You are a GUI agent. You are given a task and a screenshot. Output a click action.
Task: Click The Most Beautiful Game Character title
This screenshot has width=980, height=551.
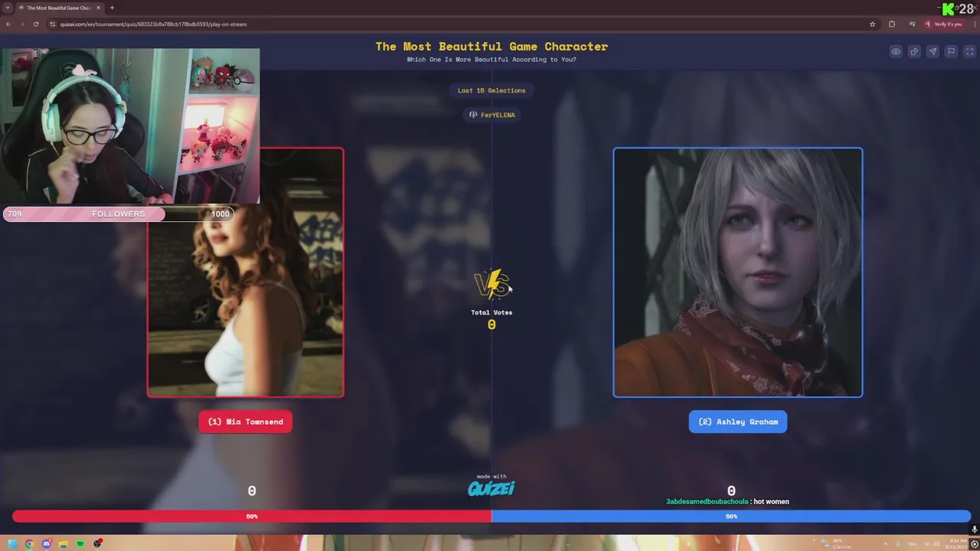coord(492,46)
